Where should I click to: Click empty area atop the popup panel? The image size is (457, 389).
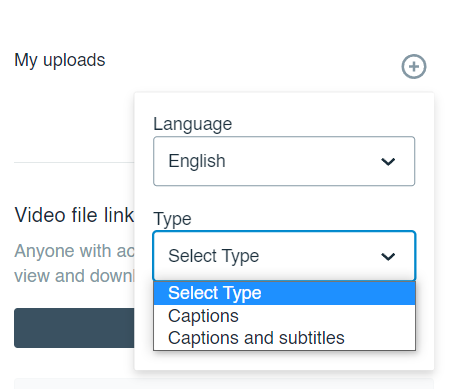tap(284, 103)
